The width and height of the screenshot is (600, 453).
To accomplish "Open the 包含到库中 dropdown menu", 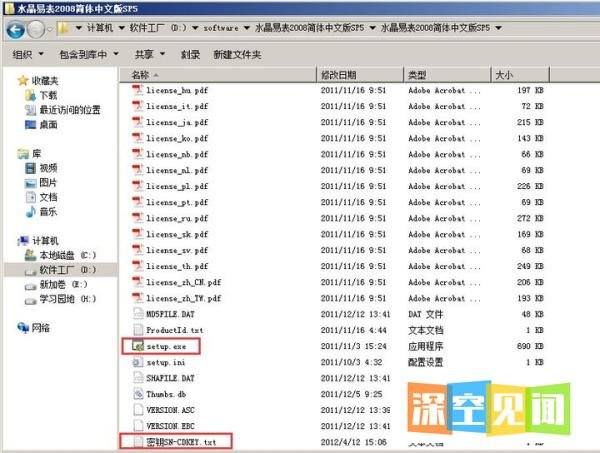I will pos(88,55).
